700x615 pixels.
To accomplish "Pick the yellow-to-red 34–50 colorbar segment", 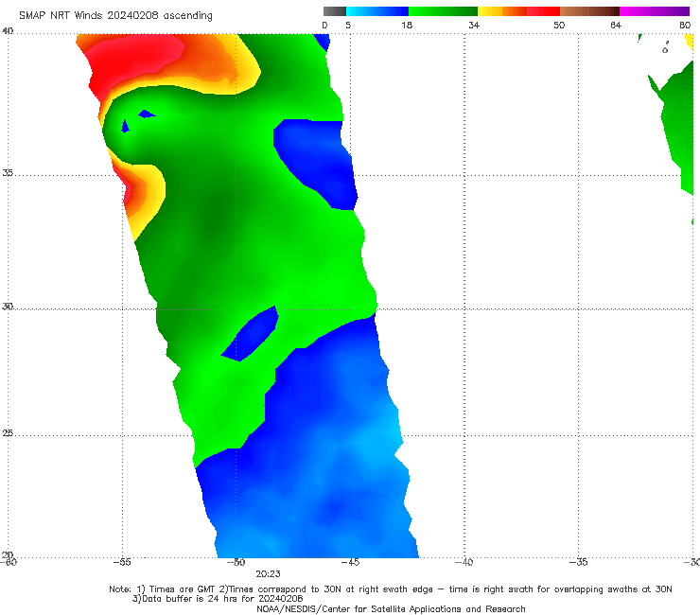I will tap(518, 11).
